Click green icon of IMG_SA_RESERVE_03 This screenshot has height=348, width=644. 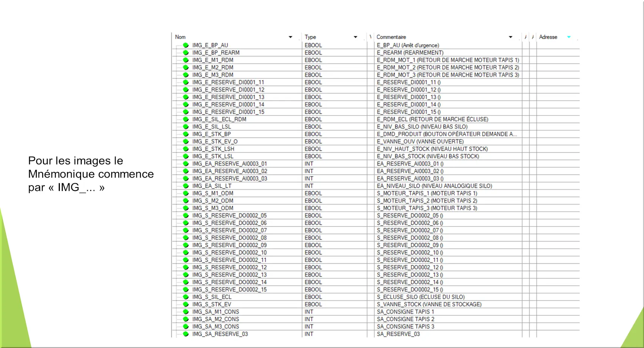click(x=186, y=334)
